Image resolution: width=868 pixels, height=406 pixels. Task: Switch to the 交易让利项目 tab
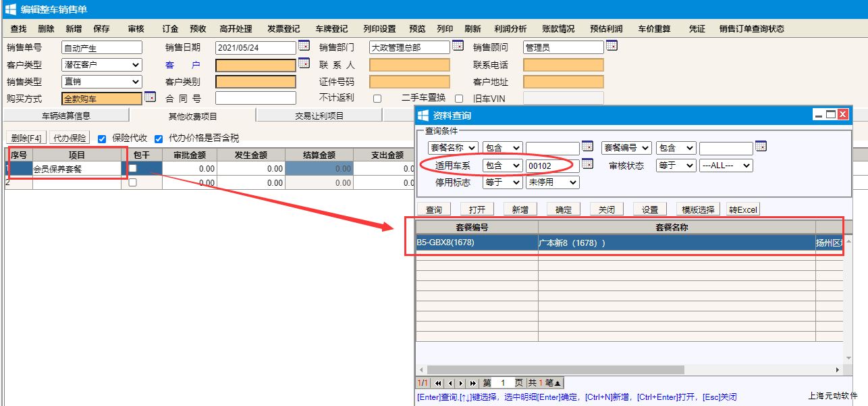coord(319,116)
